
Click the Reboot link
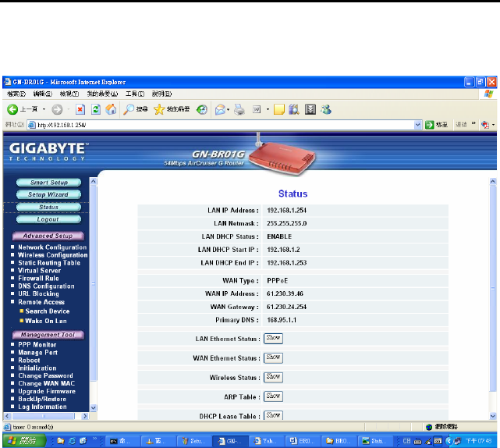pyautogui.click(x=29, y=361)
